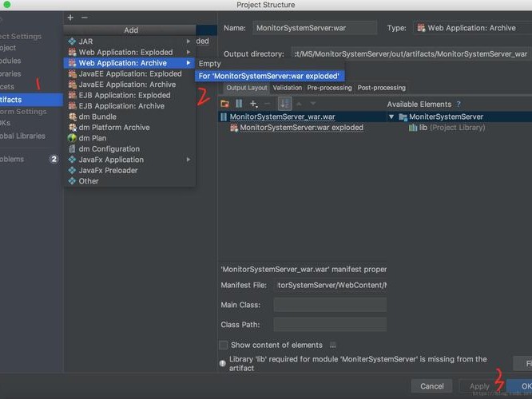The width and height of the screenshot is (532, 399).
Task: Pick EJB Application: Exploded option
Action: (129, 95)
